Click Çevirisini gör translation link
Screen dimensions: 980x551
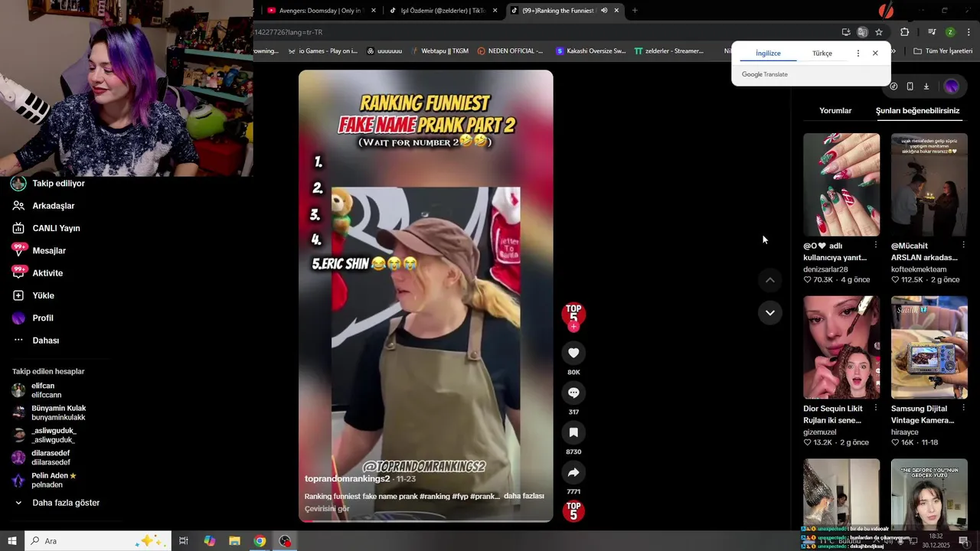327,509
